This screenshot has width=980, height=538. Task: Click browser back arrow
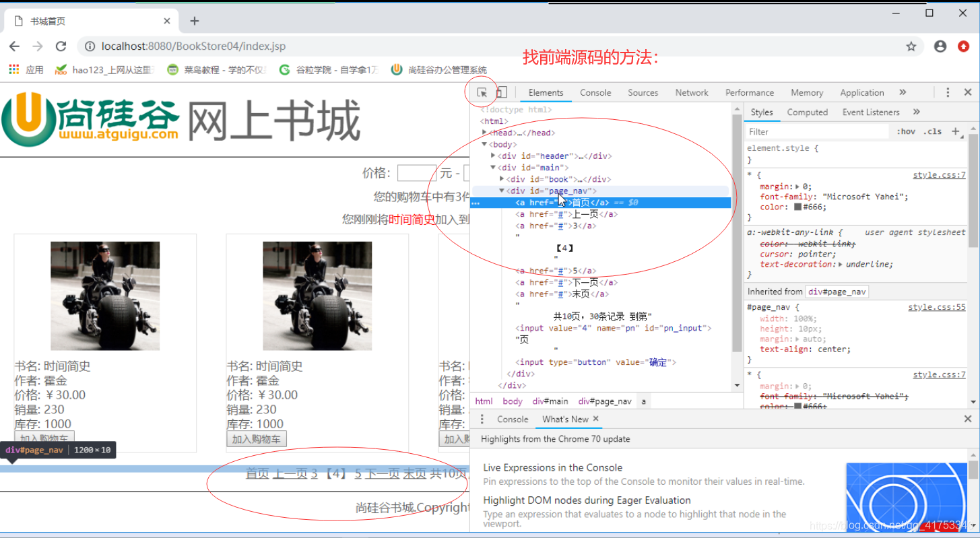click(x=15, y=46)
